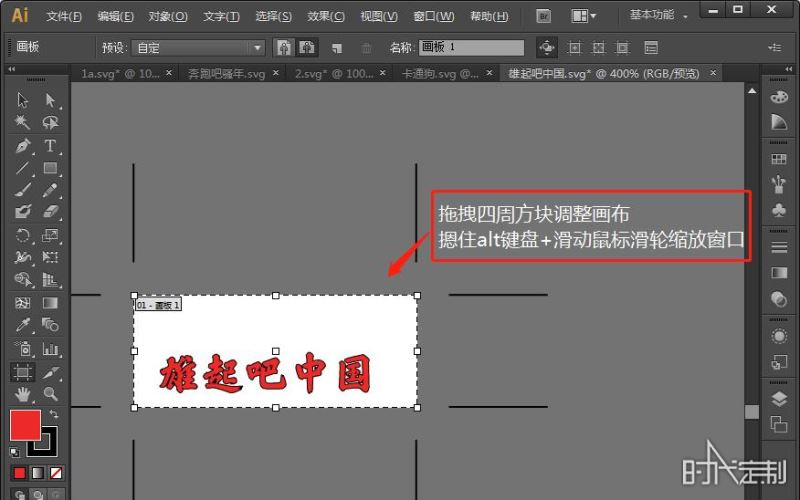This screenshot has width=800, height=500.
Task: Choose the Mesh tool
Action: click(x=22, y=303)
